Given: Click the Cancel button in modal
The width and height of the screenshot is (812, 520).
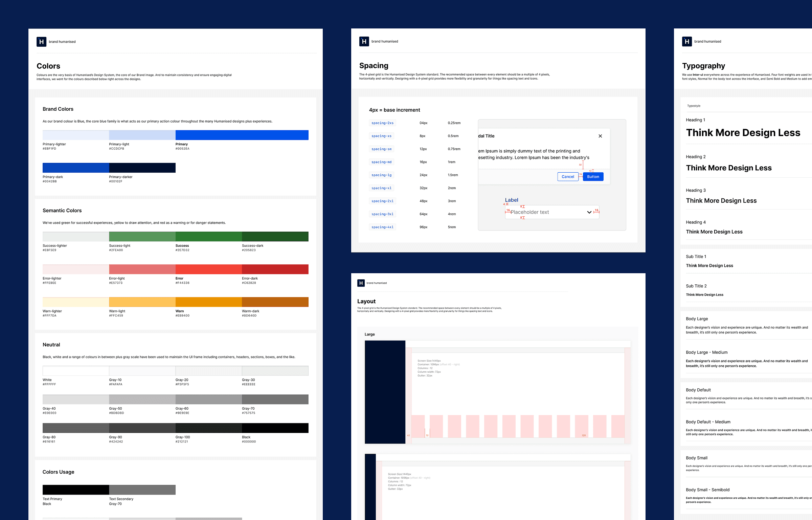Looking at the screenshot, I should pos(568,177).
